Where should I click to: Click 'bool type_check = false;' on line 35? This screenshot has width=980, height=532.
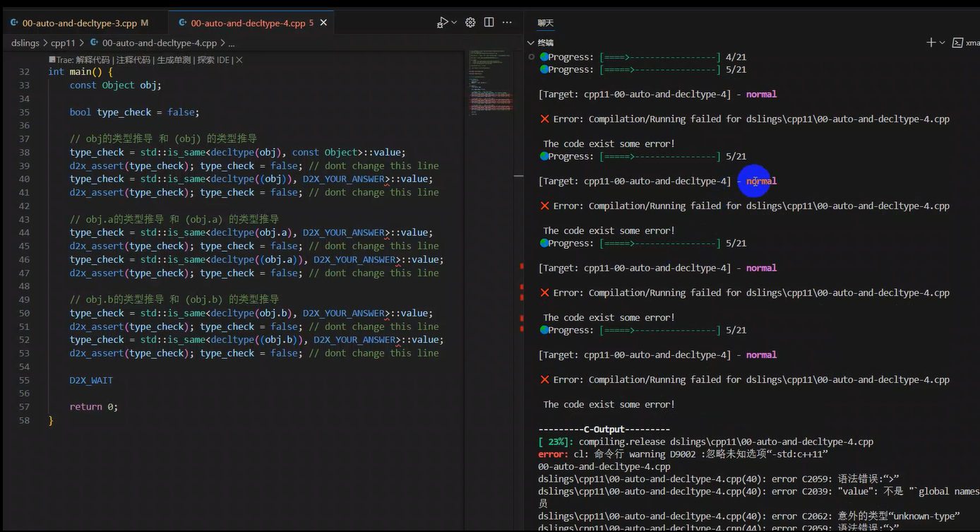(x=134, y=112)
